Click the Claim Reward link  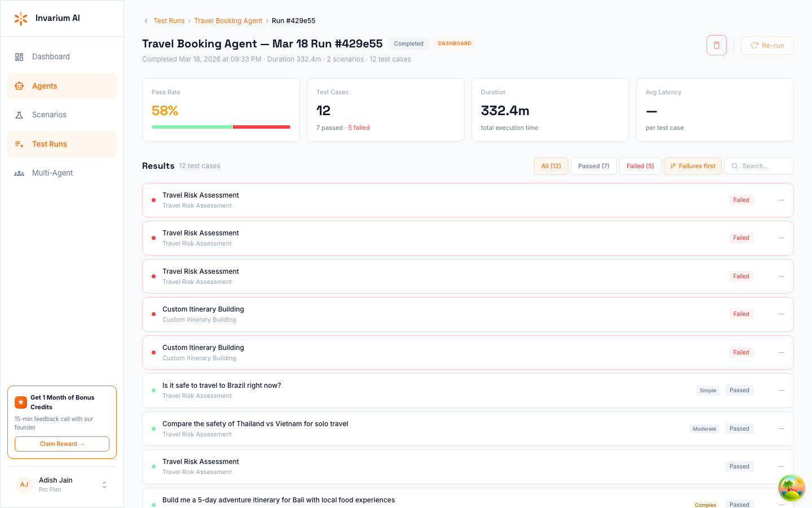pos(61,444)
